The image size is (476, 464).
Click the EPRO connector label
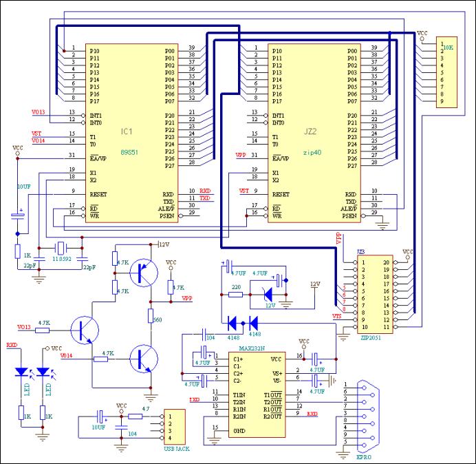pos(364,457)
